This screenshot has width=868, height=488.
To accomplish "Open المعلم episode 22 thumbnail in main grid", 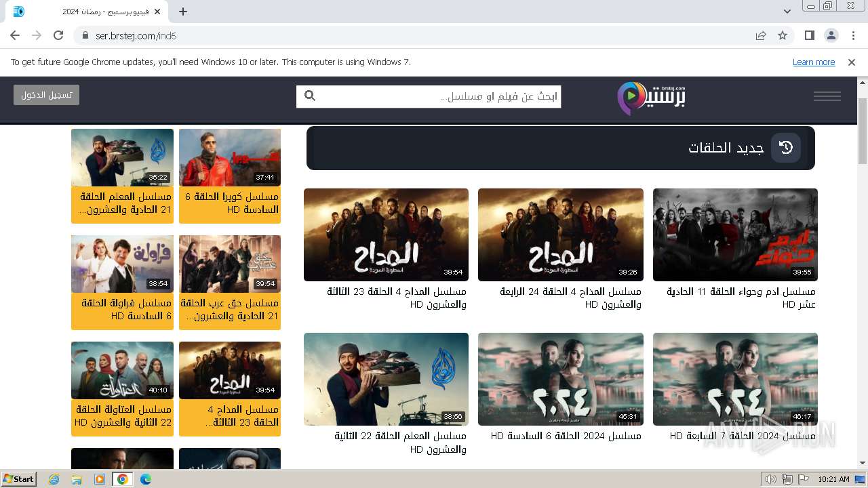I will click(386, 379).
